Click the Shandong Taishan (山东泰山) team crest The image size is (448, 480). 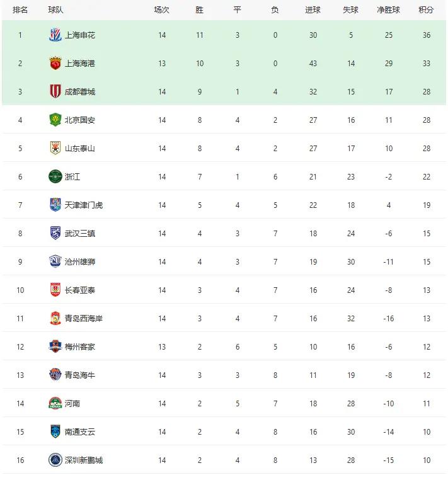(55, 149)
